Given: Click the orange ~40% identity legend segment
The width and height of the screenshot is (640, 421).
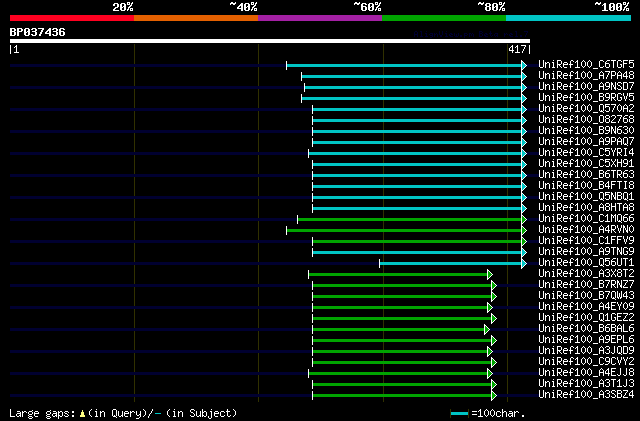Looking at the screenshot, I should point(196,18).
